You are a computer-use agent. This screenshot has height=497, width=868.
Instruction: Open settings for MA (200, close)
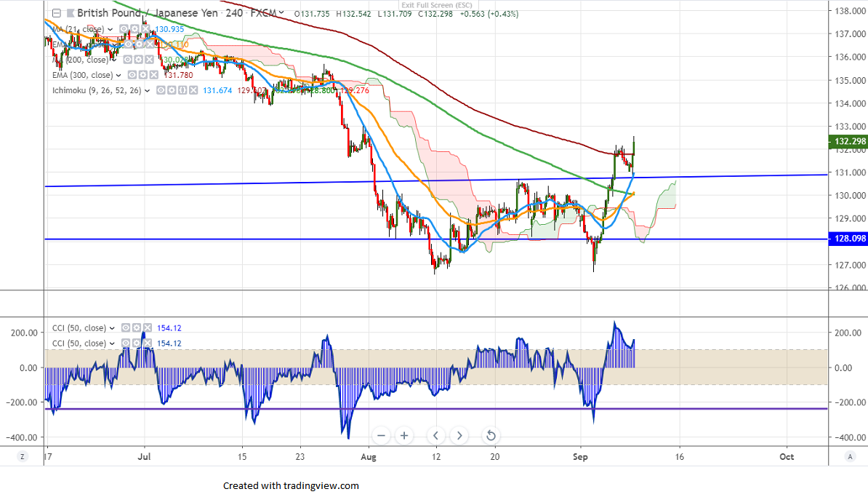point(138,59)
